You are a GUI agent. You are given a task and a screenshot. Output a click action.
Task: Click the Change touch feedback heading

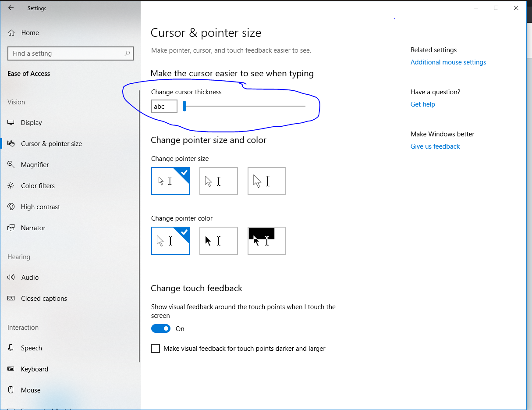click(196, 288)
